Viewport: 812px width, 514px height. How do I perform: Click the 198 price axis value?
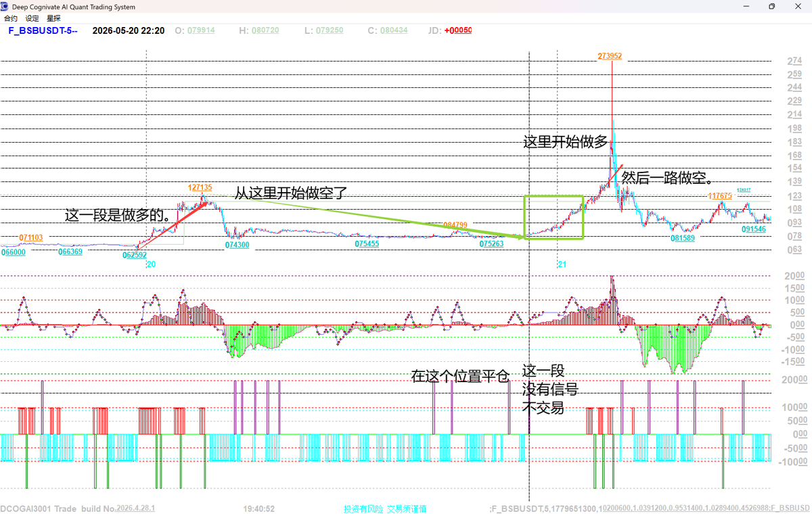(795, 128)
